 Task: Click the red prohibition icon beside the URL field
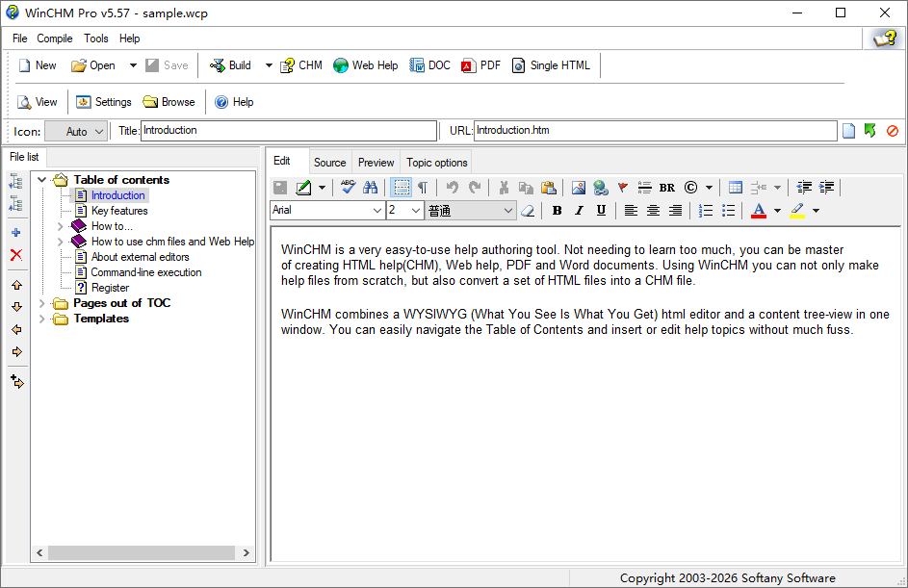pos(893,131)
